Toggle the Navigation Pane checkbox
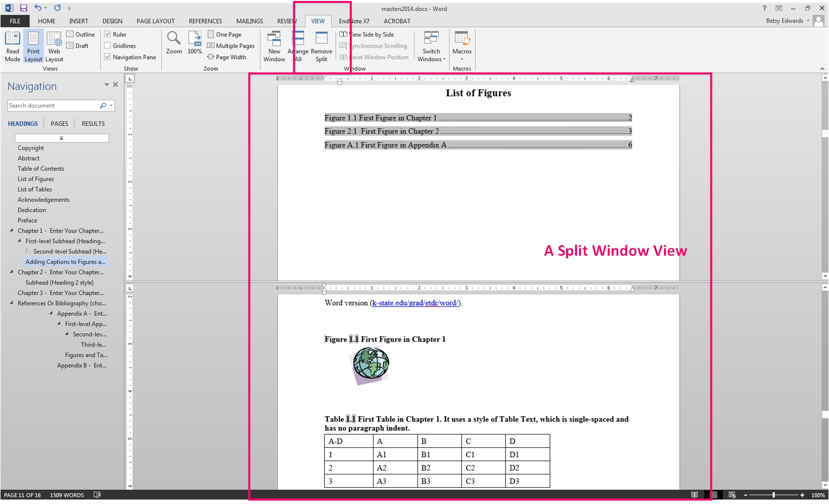Screen dimensions: 829x504 108,57
